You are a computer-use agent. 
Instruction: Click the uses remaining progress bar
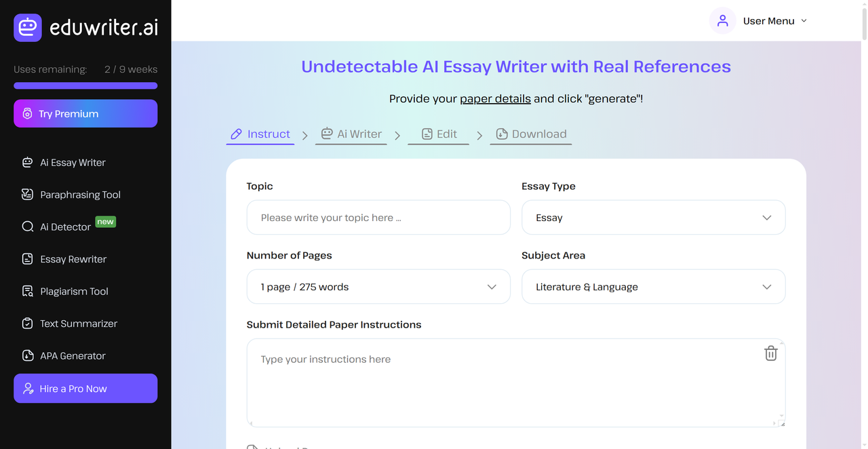point(85,86)
